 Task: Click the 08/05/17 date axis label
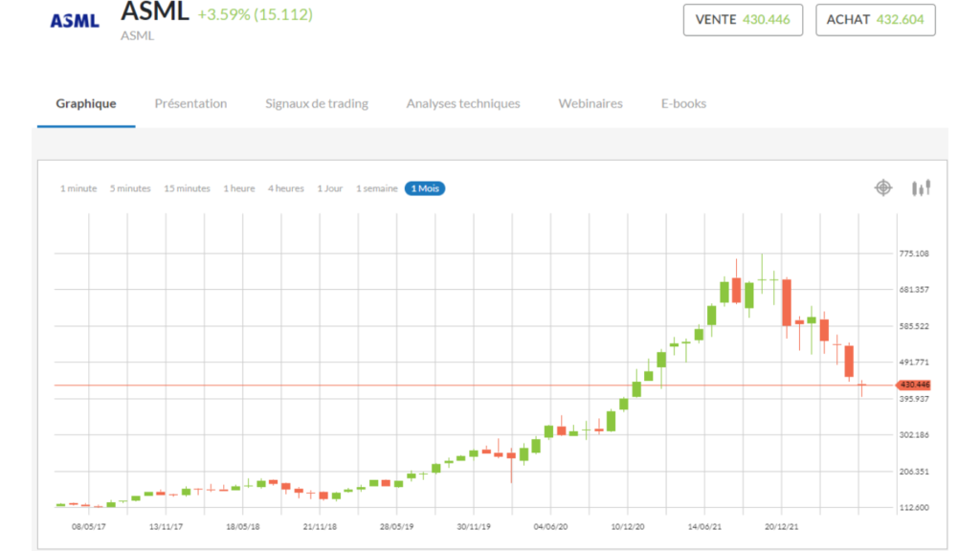pos(89,527)
